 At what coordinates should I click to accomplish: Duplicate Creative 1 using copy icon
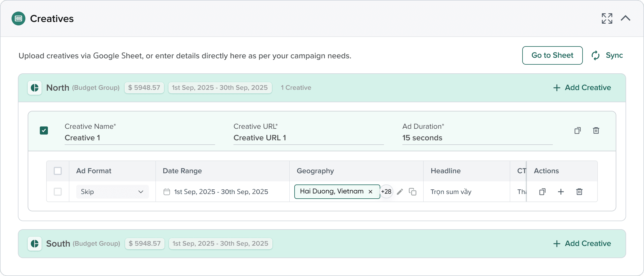(577, 130)
